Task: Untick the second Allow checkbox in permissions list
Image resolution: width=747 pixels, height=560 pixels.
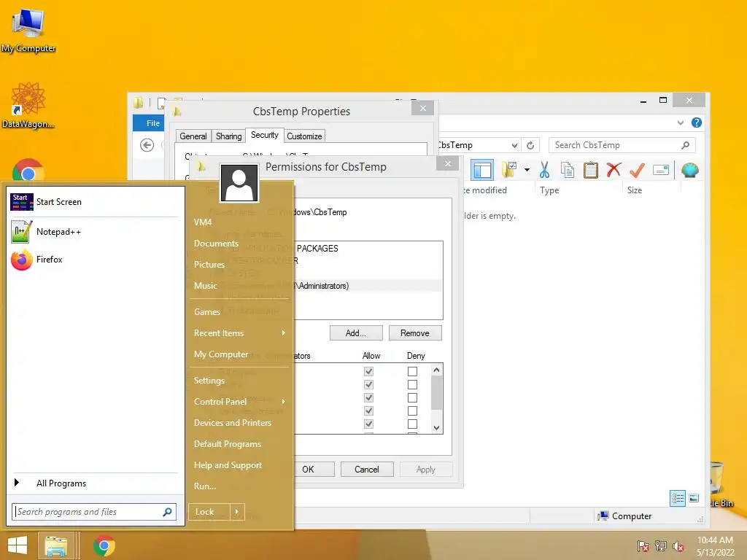Action: coord(368,384)
